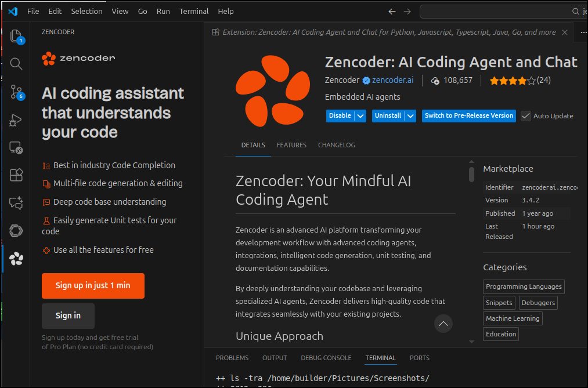
Task: Toggle the Auto Update checkbox
Action: pyautogui.click(x=525, y=115)
